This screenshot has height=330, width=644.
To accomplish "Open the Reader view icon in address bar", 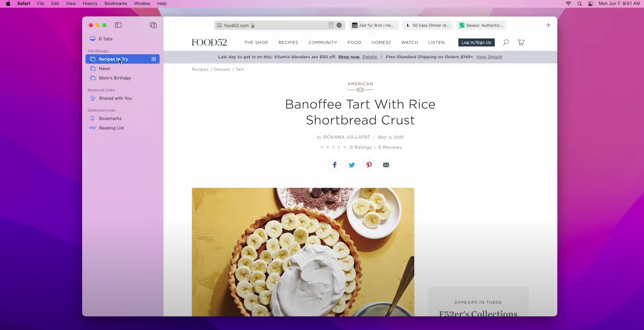I will pos(331,25).
